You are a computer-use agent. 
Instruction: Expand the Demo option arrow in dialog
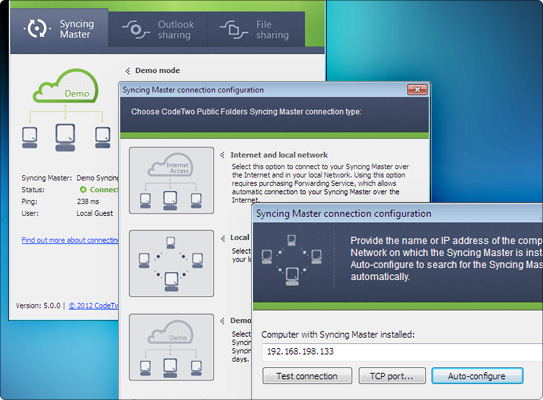(x=222, y=321)
